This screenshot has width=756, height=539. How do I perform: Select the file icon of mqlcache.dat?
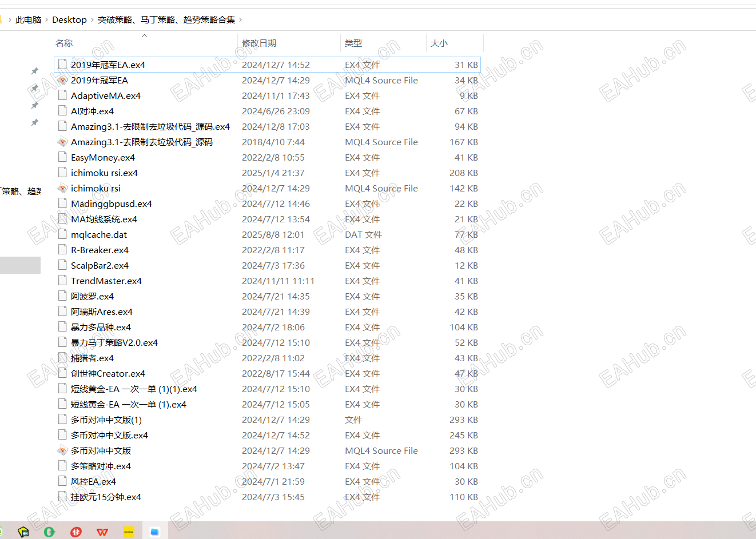[62, 234]
